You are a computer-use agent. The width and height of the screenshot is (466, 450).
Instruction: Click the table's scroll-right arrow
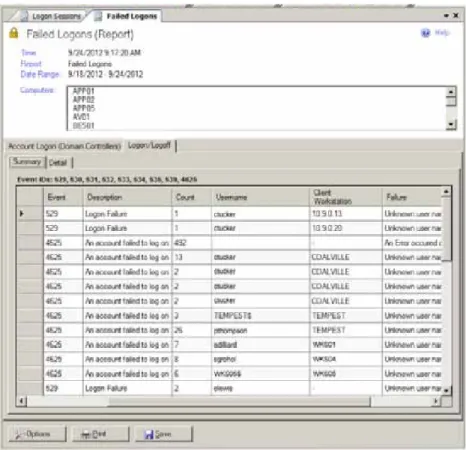pos(436,401)
